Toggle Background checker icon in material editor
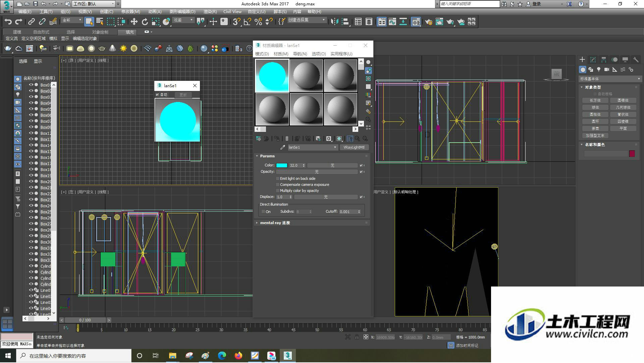Viewport: 644px width, 363px height. tap(368, 79)
